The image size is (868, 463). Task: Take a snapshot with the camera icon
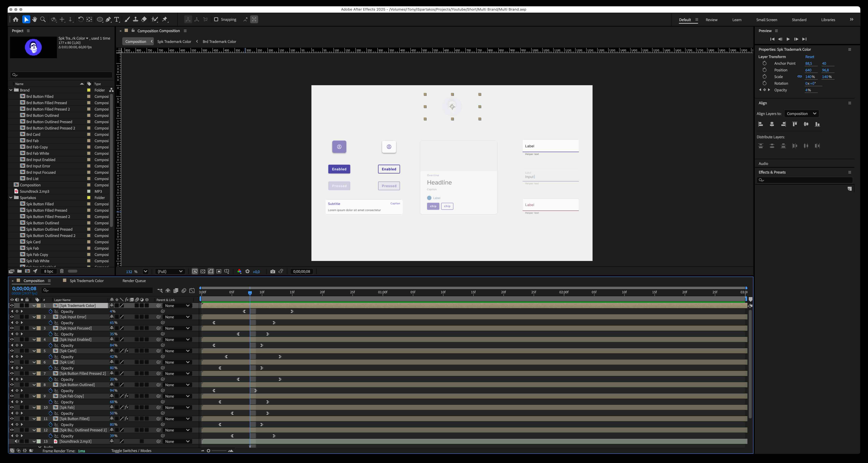pos(273,271)
